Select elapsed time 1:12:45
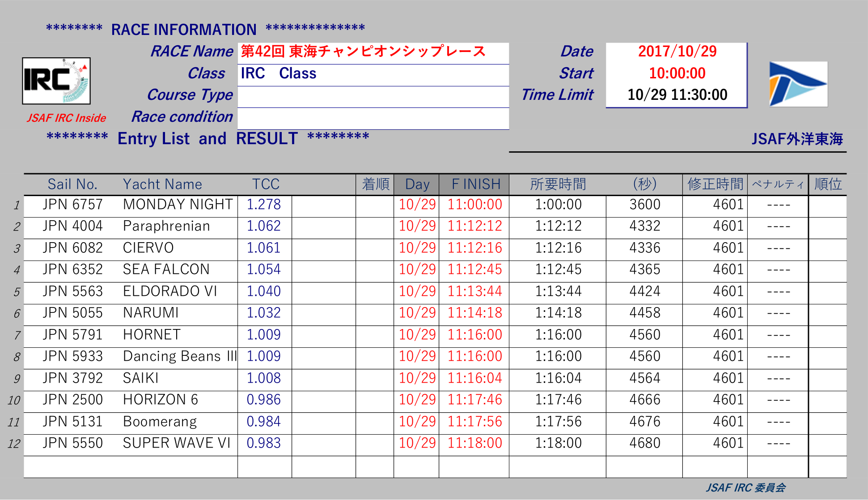 point(559,269)
